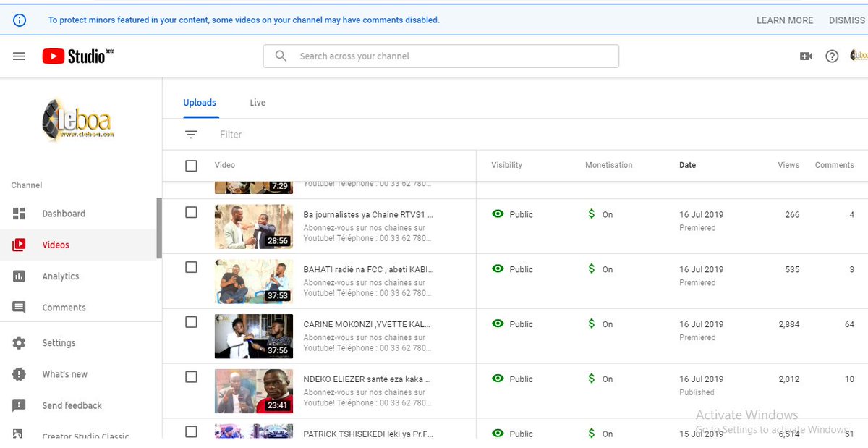This screenshot has height=448, width=868.
Task: Select the BAHATI radié video checkbox
Action: (x=191, y=267)
